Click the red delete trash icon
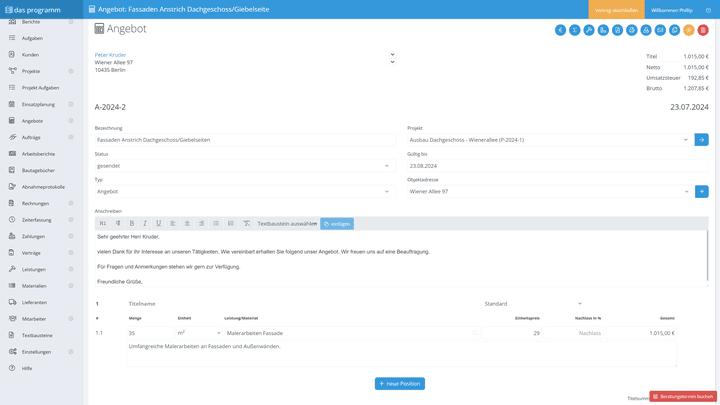The image size is (720, 405). (x=703, y=30)
